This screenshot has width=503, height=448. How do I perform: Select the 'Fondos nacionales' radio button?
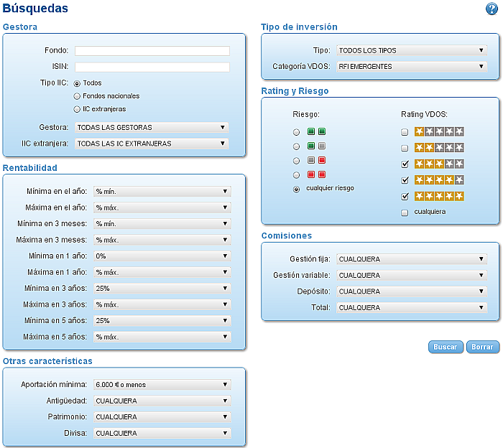(x=77, y=96)
